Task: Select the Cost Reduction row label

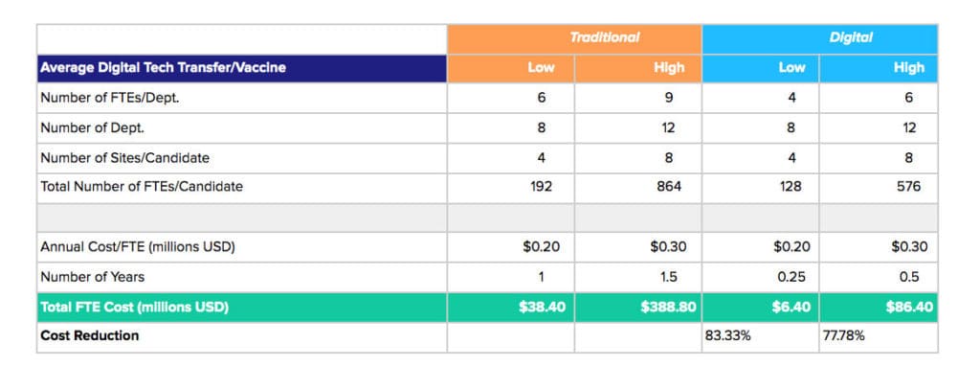Action: click(90, 335)
